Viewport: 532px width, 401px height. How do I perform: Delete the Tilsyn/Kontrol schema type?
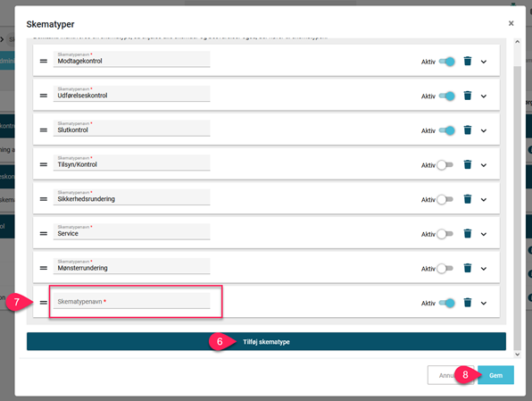pos(468,164)
